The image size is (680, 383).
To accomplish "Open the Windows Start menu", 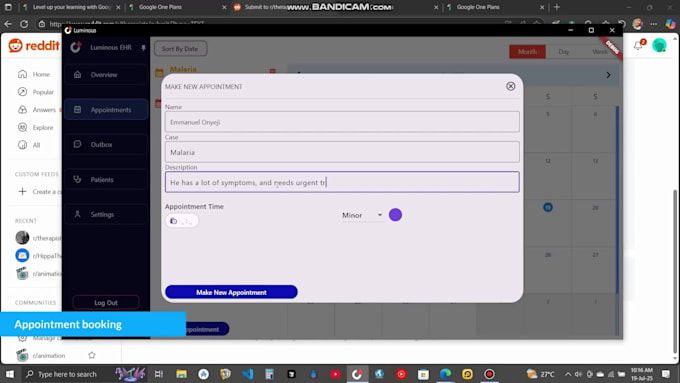I will pyautogui.click(x=10, y=374).
